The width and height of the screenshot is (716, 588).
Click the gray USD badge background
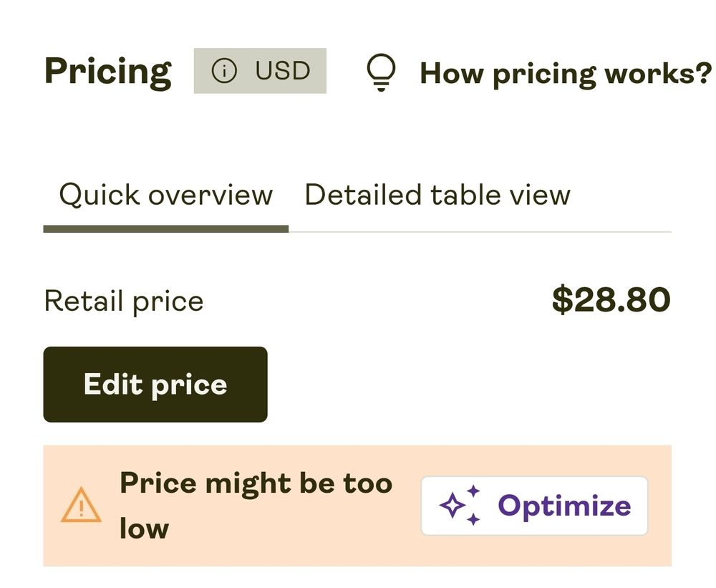point(318,86)
